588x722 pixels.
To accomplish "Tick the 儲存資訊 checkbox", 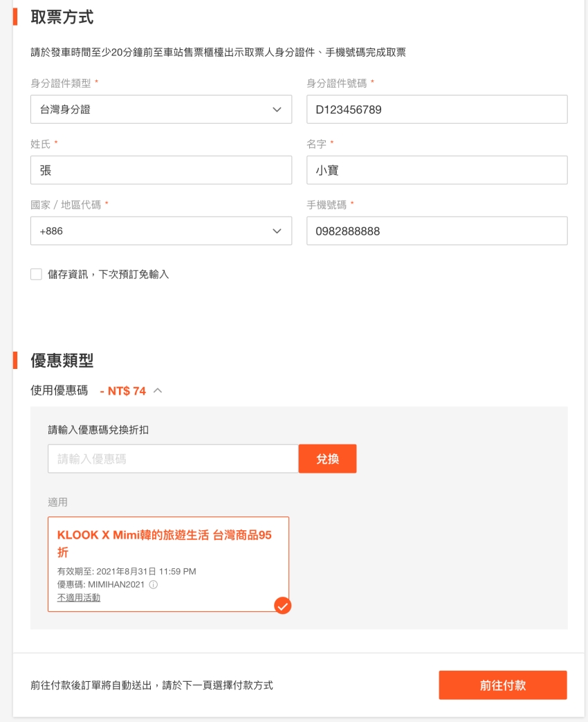I will 37,275.
